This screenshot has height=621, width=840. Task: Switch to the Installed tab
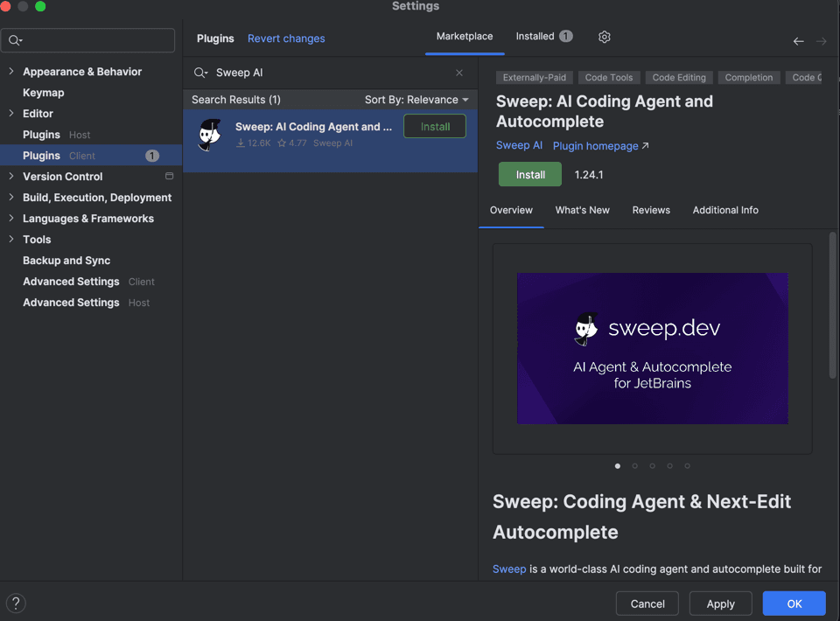coord(535,36)
